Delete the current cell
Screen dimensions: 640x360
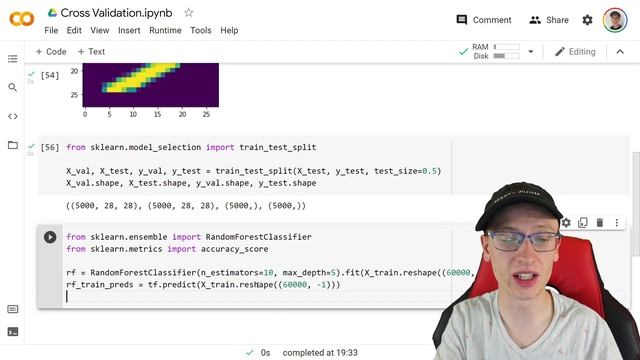[600, 222]
